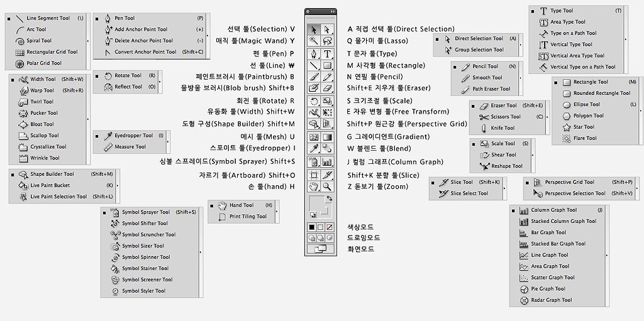Click tear-off arrow on Rectangle Tool flyout
The width and height of the screenshot is (644, 321).
[641, 110]
